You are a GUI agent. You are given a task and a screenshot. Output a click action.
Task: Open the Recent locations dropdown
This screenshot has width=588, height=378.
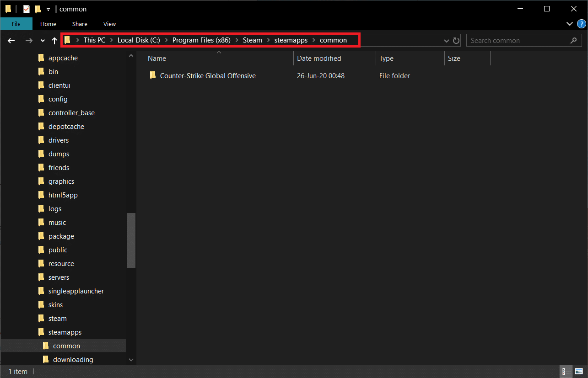pos(43,41)
